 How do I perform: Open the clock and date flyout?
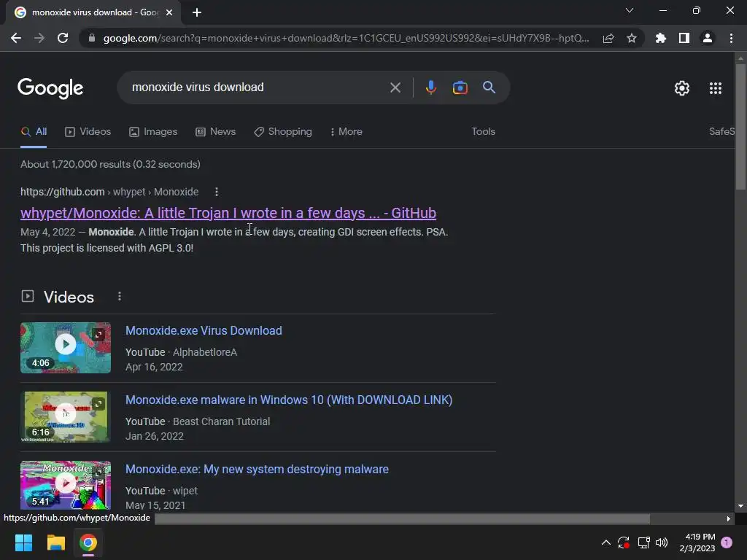coord(697,542)
